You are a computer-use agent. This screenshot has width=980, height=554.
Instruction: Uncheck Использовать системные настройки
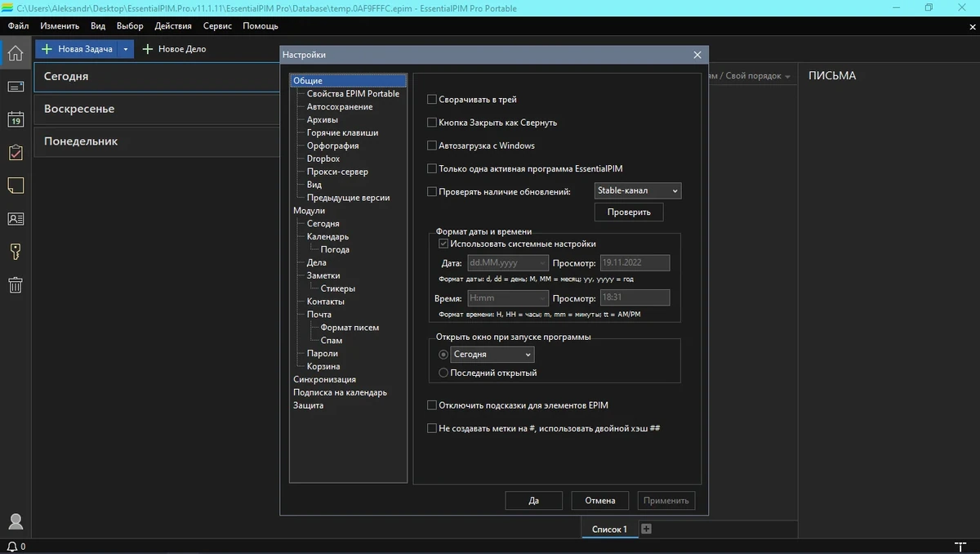[443, 243]
